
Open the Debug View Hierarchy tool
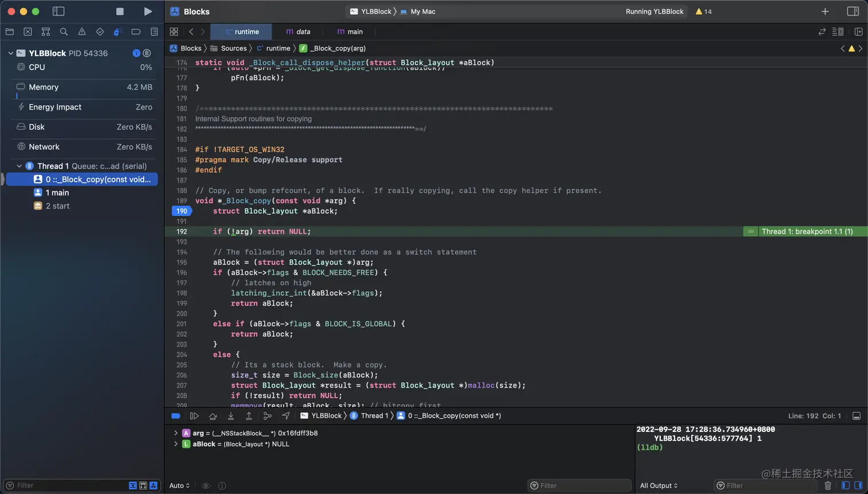267,416
